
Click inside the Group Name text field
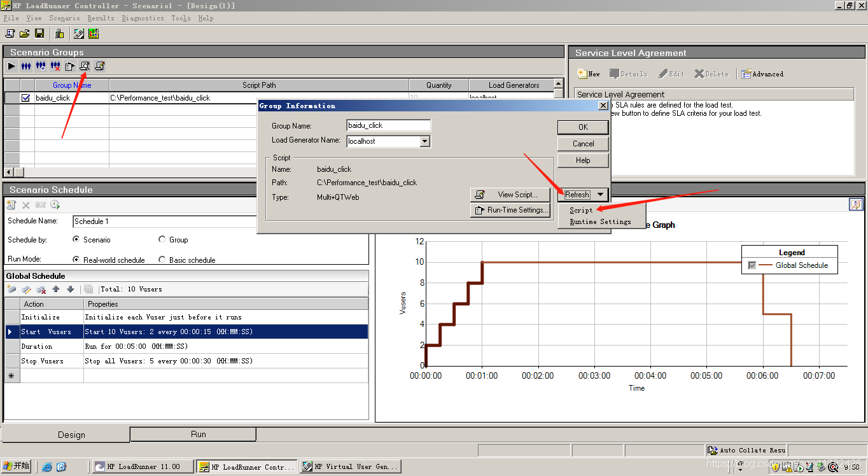coord(388,125)
